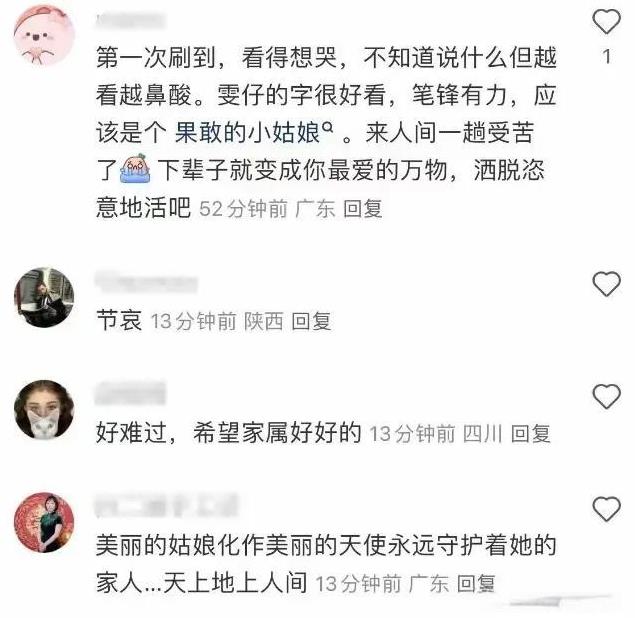Like the 好难过 comment from 四川
Viewport: 635px width, 618px height.
click(606, 396)
